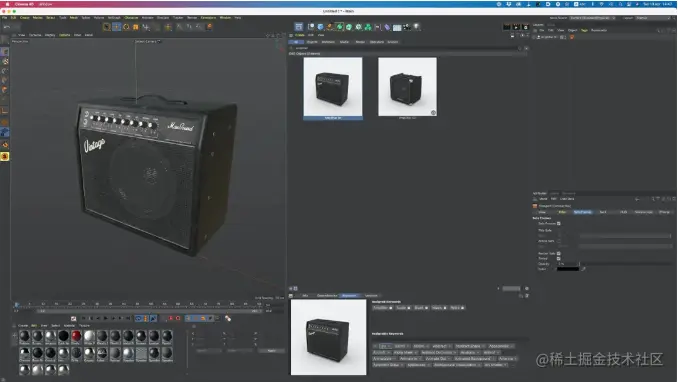Click the timeline playhead marker
Image resolution: width=678 pixels, height=382 pixels.
[17, 305]
